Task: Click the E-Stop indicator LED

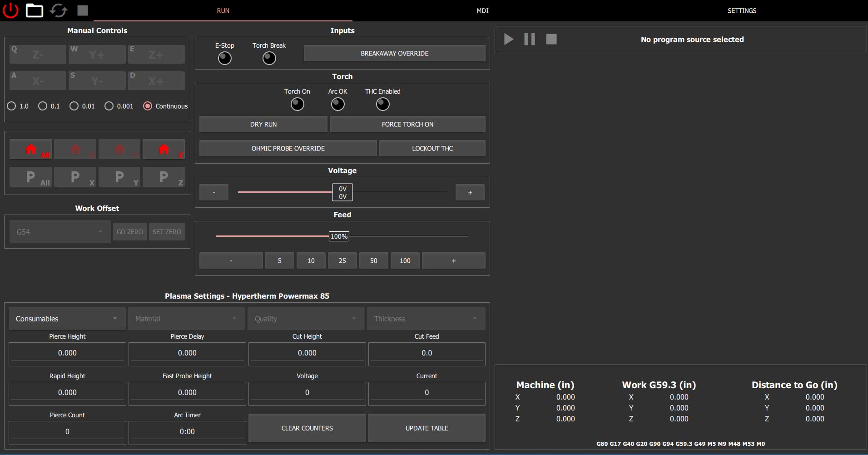Action: [225, 58]
